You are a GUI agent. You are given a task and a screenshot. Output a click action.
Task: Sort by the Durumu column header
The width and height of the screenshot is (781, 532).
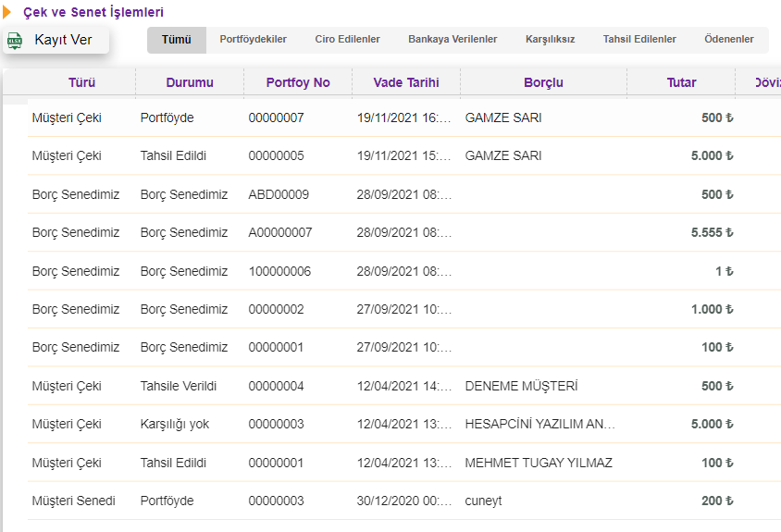click(190, 82)
